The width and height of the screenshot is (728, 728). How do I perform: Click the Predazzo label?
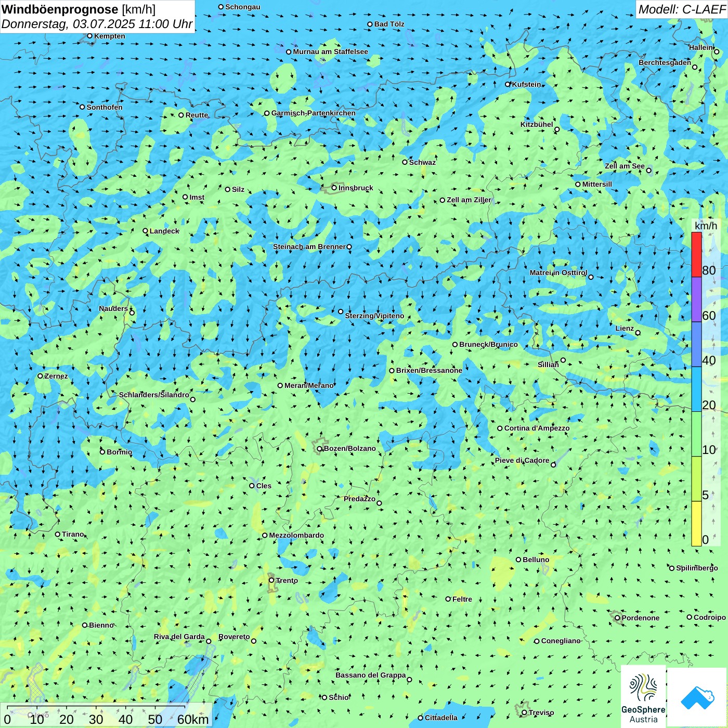[x=359, y=499]
